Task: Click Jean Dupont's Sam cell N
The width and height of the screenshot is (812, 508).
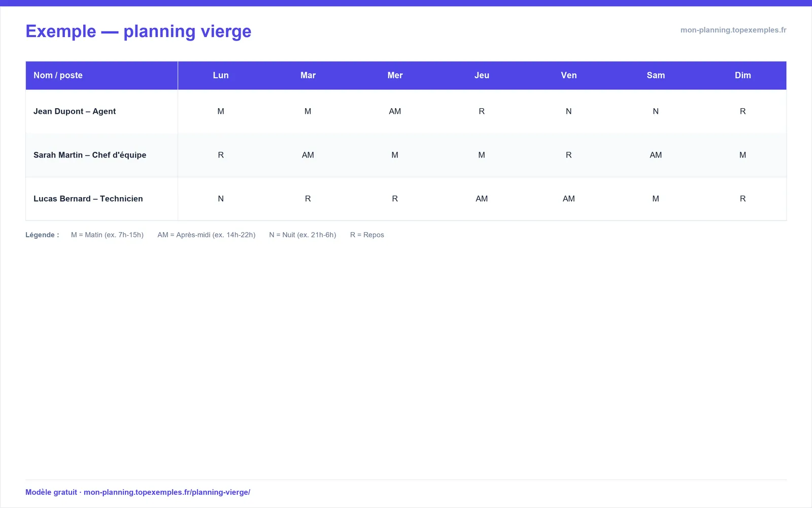Action: point(656,111)
